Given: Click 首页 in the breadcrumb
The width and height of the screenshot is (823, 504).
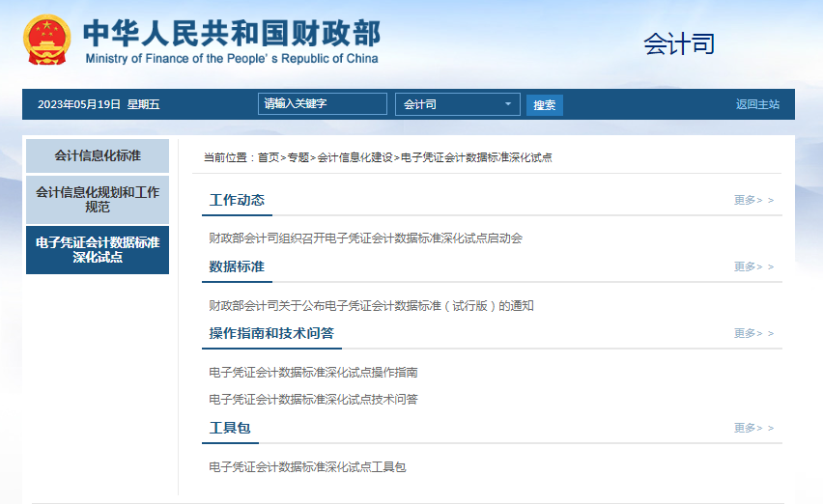Looking at the screenshot, I should (x=268, y=157).
